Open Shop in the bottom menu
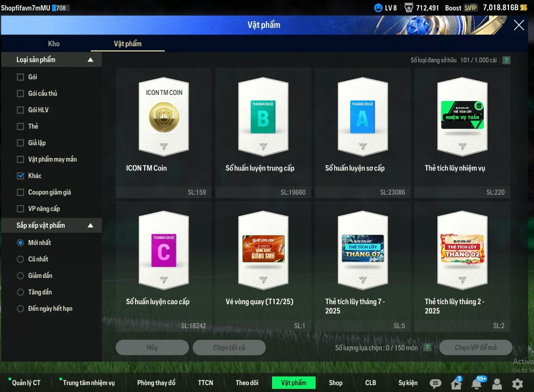This screenshot has width=534, height=392. coord(335,383)
